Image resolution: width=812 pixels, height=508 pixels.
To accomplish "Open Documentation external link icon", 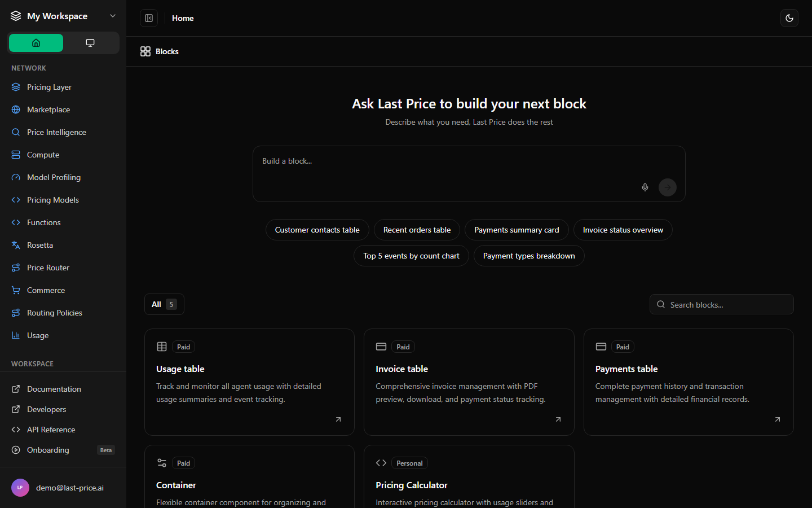I will [x=16, y=389].
